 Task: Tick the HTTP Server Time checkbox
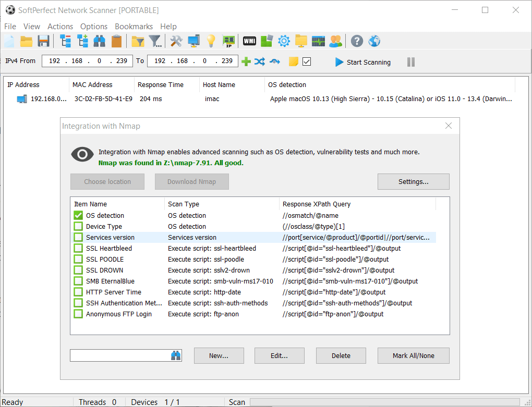[x=78, y=292]
